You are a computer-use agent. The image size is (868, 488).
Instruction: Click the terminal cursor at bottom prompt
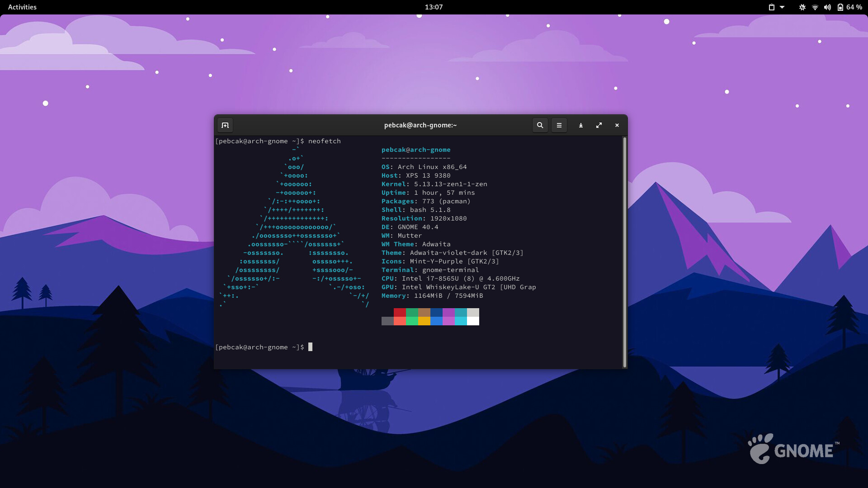coord(310,347)
